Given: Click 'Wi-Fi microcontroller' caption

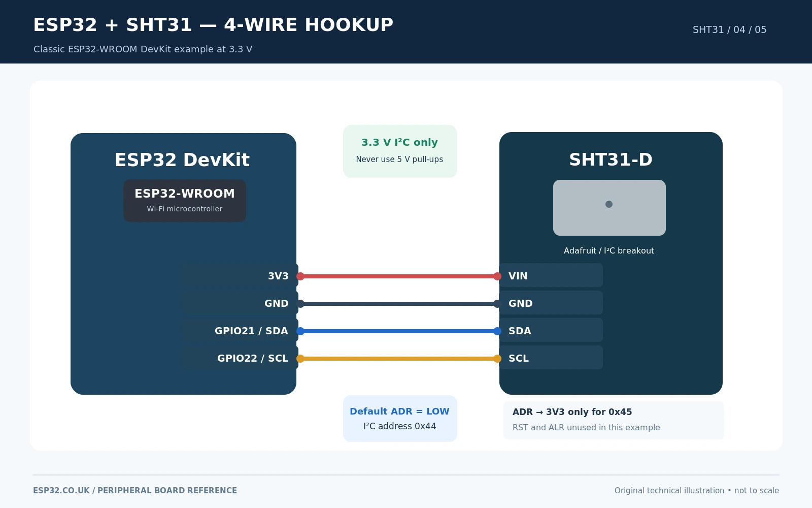Looking at the screenshot, I should 185,209.
